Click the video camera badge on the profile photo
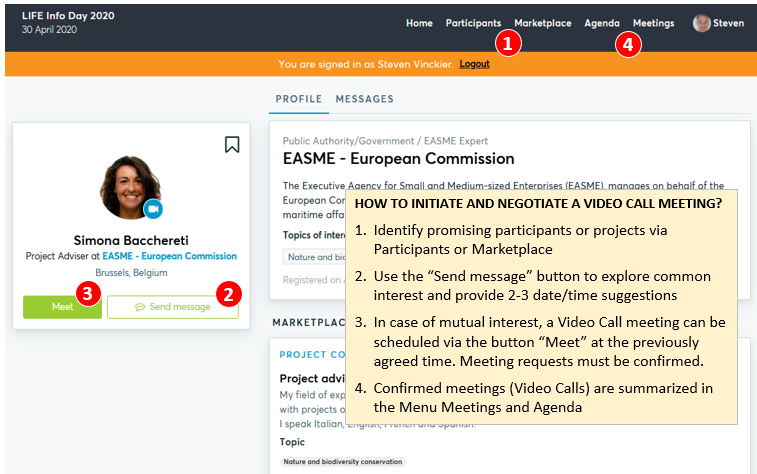This screenshot has width=757, height=474. 153,209
